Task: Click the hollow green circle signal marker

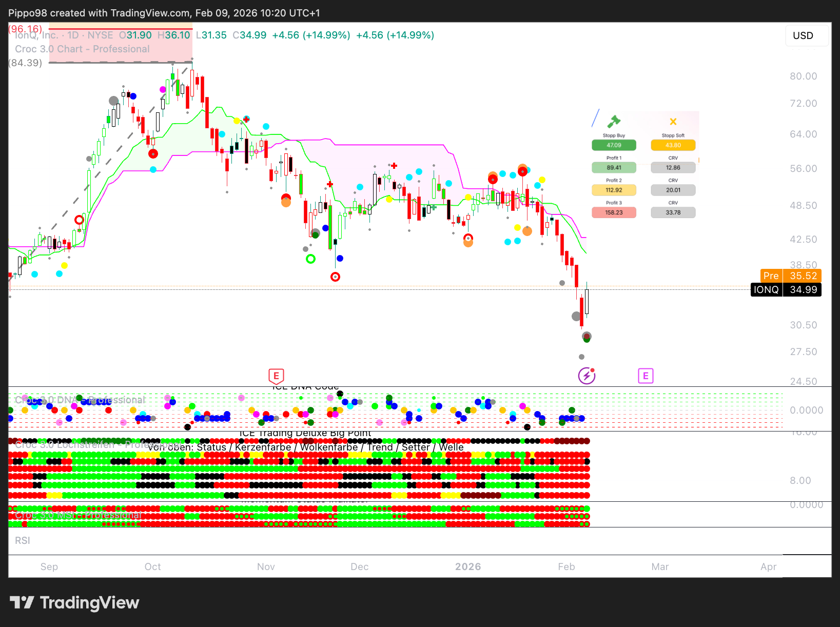Action: (310, 259)
